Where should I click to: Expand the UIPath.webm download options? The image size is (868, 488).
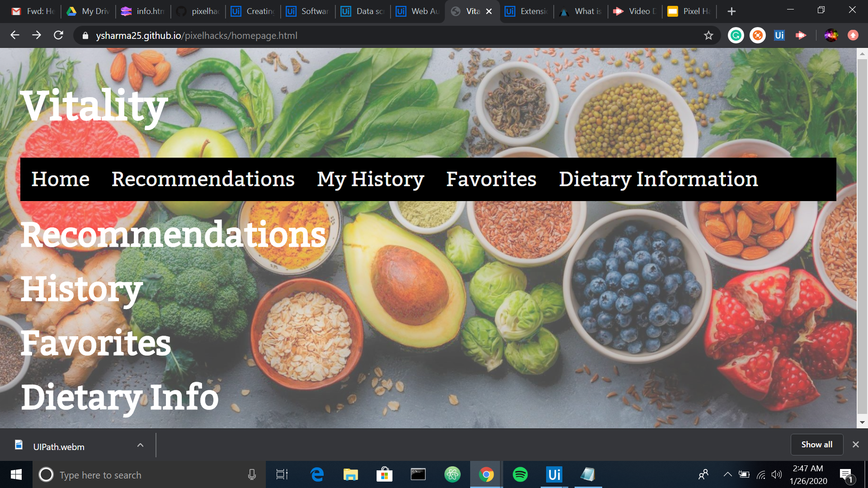click(x=140, y=446)
